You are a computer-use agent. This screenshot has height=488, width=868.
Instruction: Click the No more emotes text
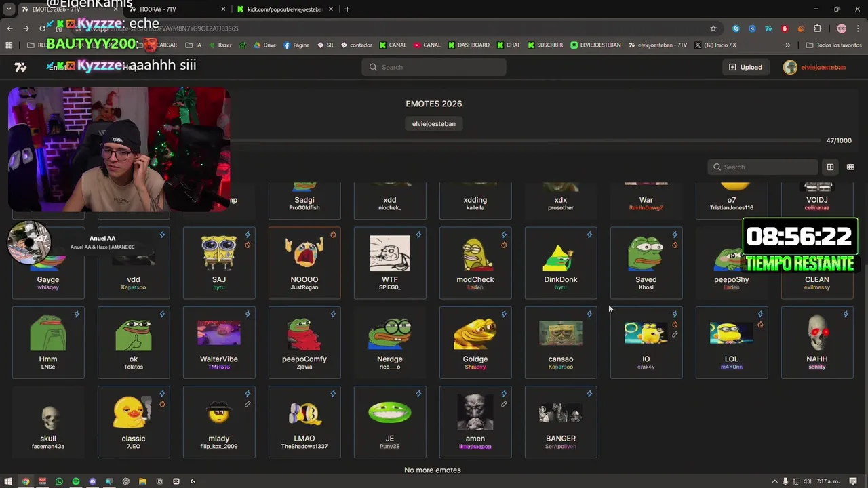pos(433,470)
